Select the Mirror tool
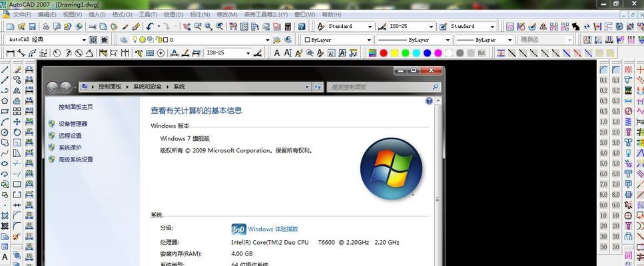 (17, 90)
